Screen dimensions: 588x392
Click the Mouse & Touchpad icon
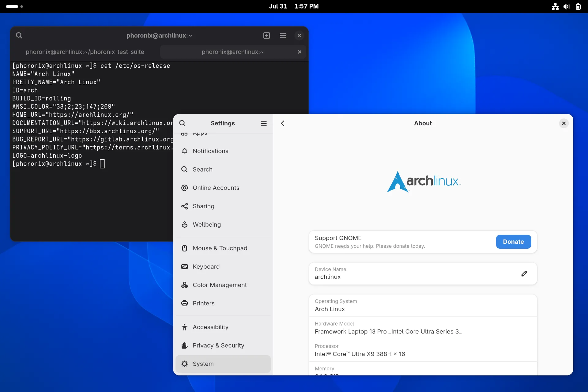click(184, 248)
